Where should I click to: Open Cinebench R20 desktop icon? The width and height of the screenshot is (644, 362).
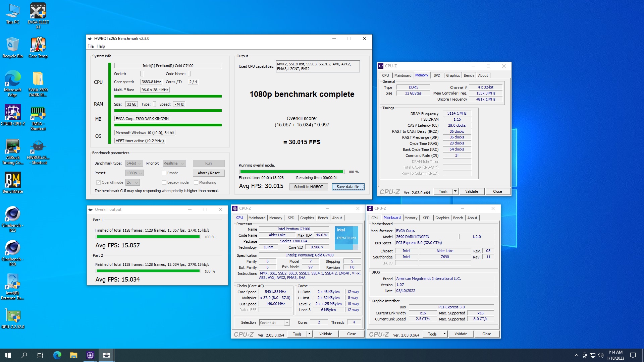(x=13, y=253)
